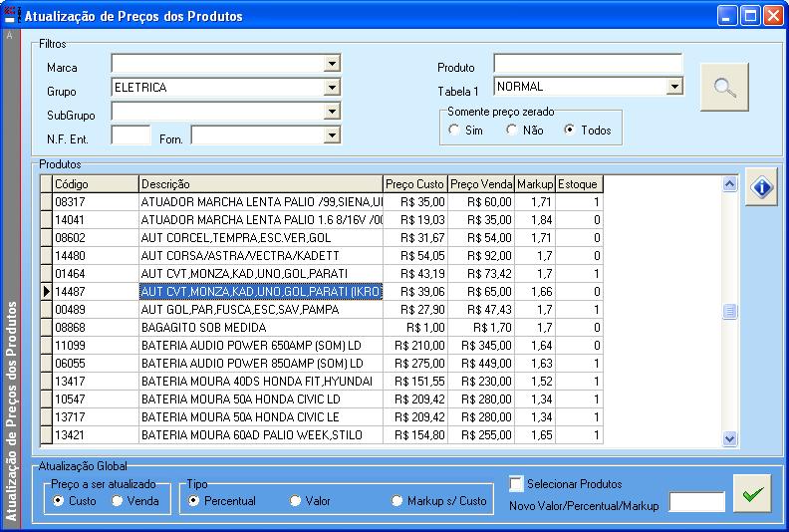This screenshot has width=789, height=532.
Task: Click the Novo Valor/Percentual/Markup input field
Action: tap(696, 502)
